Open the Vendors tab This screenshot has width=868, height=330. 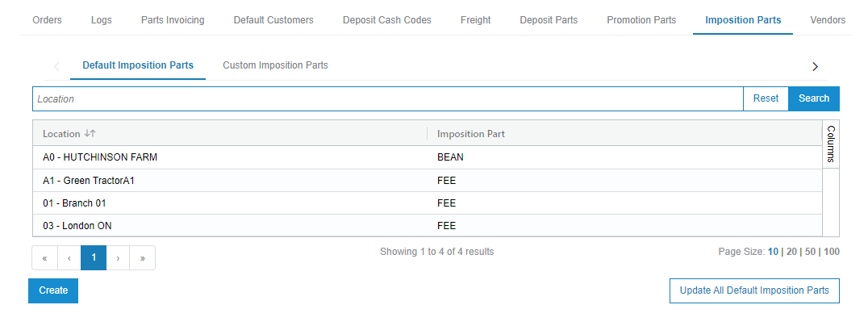coord(828,20)
